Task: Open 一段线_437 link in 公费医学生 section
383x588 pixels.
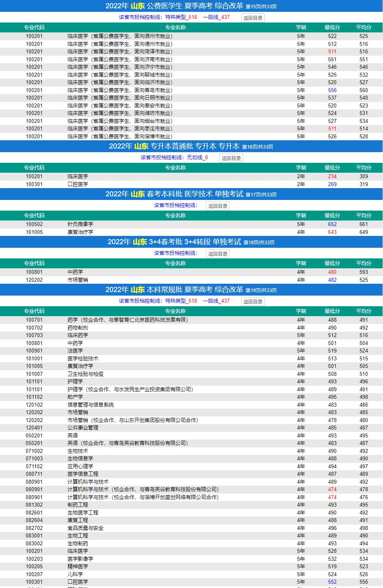Action: (216, 17)
